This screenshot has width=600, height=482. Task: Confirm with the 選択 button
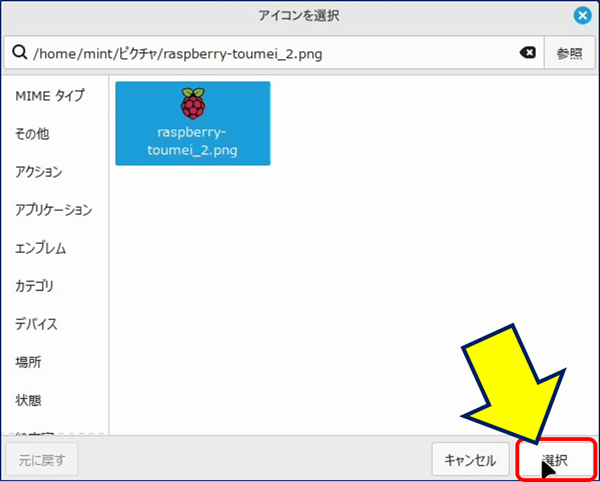click(x=556, y=459)
